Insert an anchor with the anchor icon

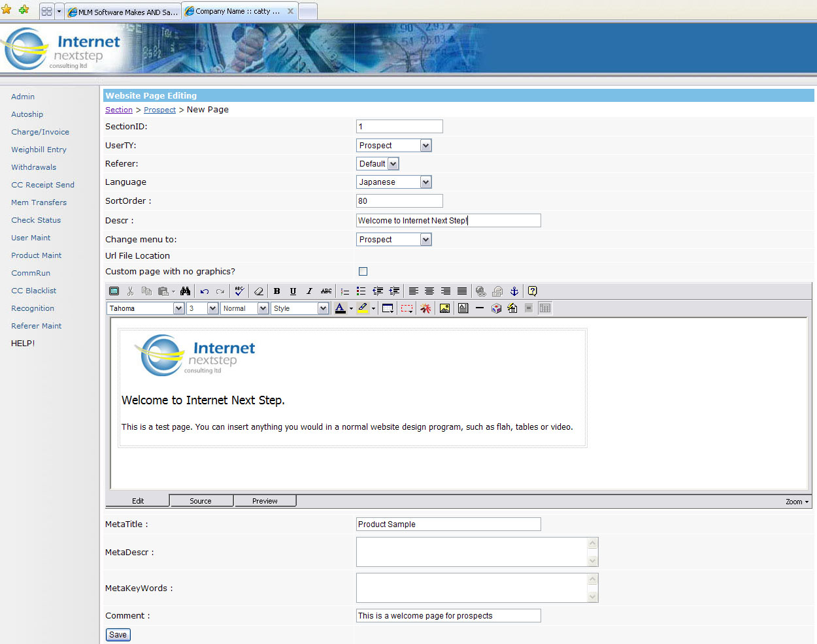[514, 291]
